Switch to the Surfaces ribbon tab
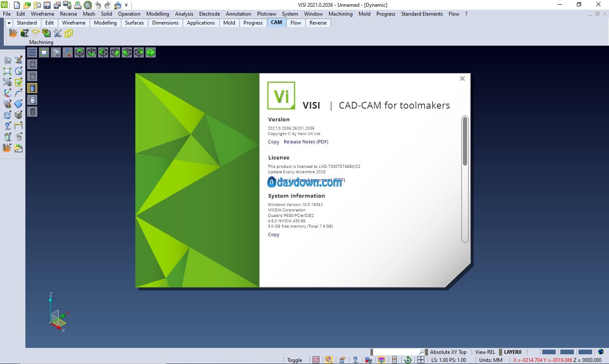609x364 pixels. (x=134, y=23)
